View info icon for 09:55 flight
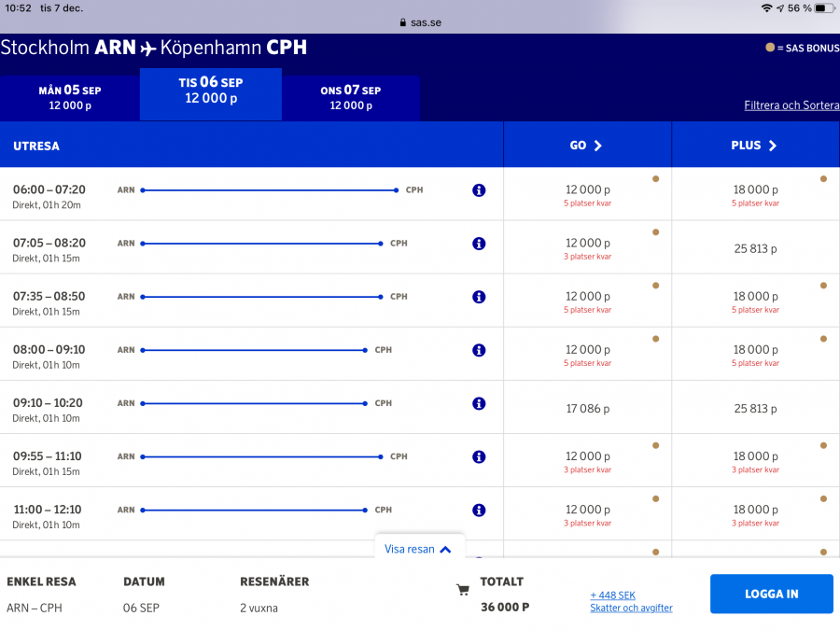 pyautogui.click(x=479, y=456)
